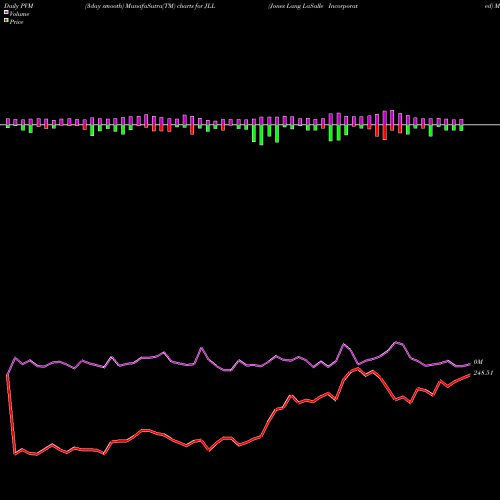Click the 248.51 price value label

tap(483, 373)
